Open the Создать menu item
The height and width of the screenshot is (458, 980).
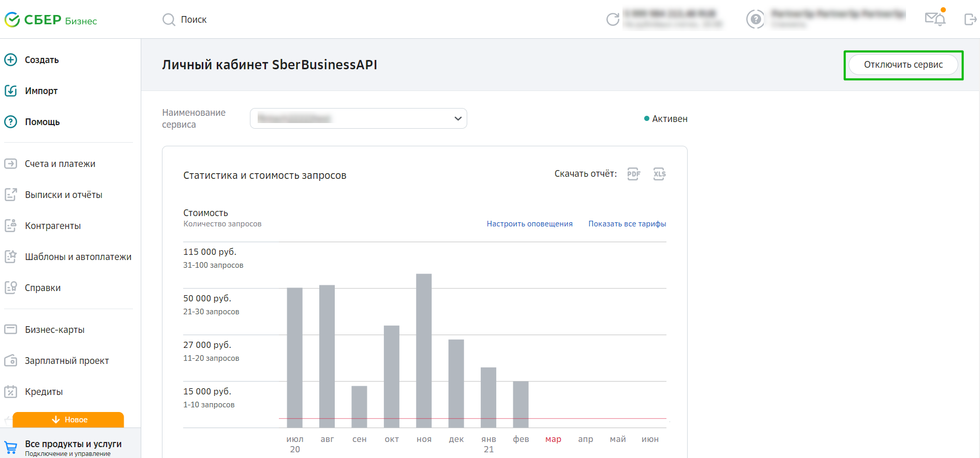pyautogui.click(x=42, y=60)
